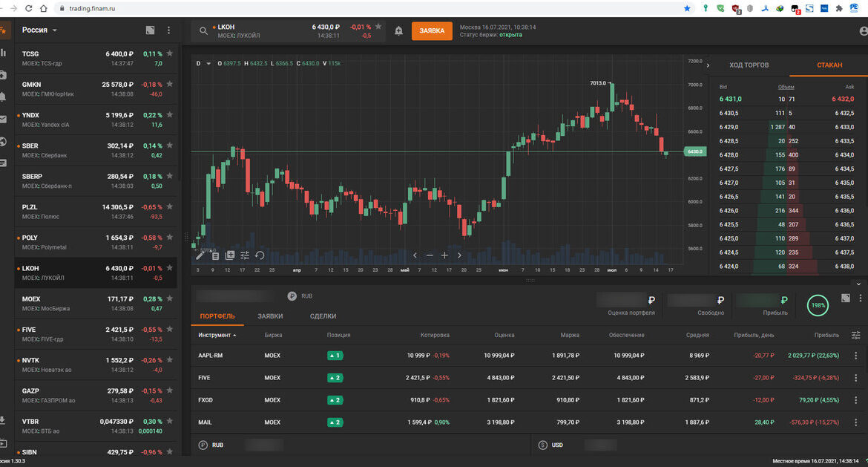This screenshot has height=467, width=868.
Task: Click the search magnifier icon
Action: click(203, 30)
